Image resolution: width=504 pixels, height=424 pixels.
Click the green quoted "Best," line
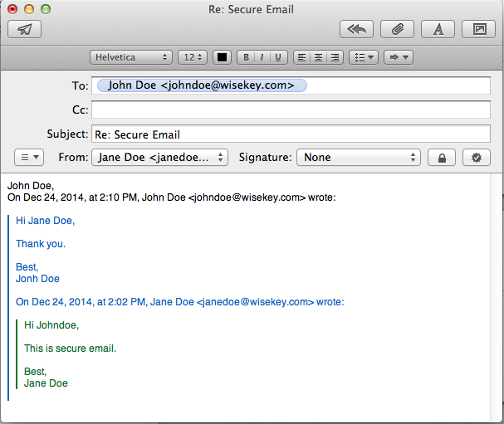(x=36, y=372)
